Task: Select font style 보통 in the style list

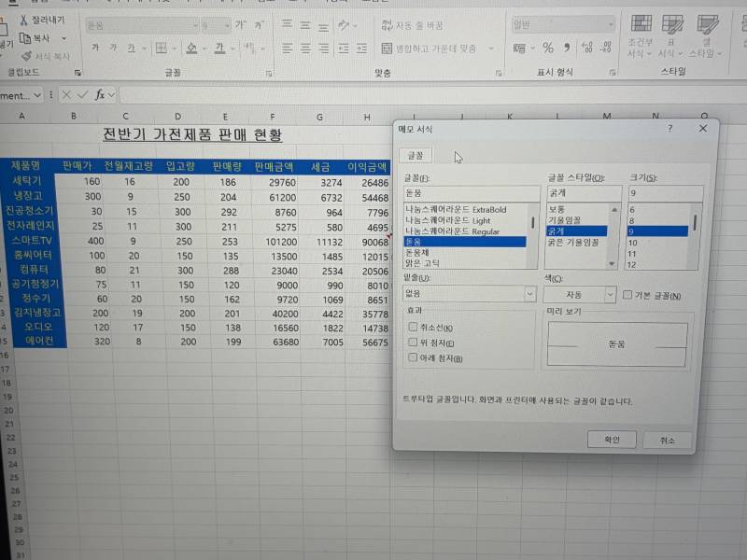Action: [557, 209]
